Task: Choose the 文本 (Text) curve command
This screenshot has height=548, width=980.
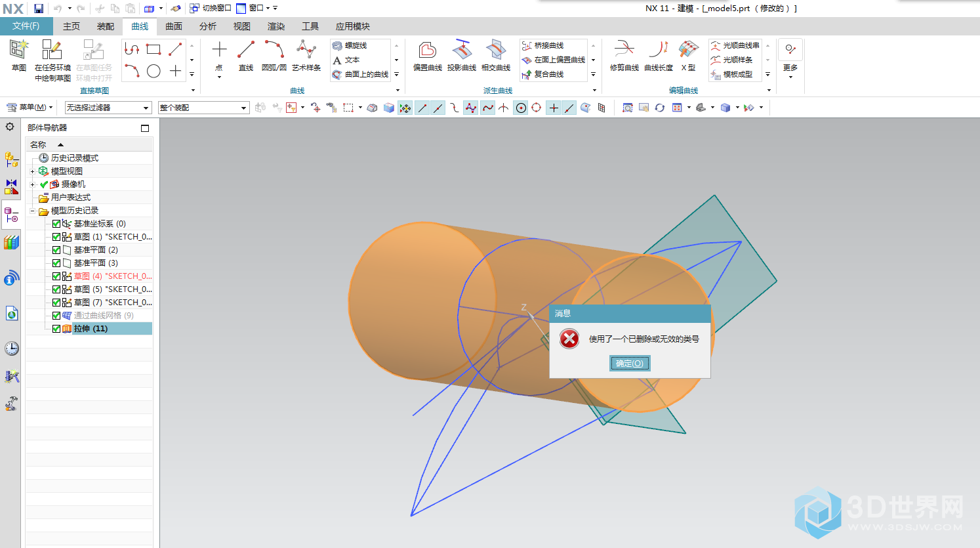Action: (346, 60)
